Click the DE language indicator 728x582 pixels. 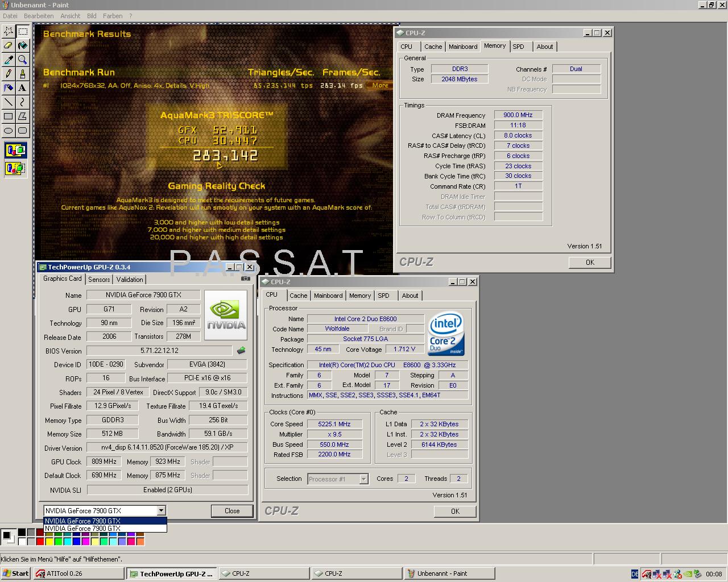pyautogui.click(x=635, y=574)
